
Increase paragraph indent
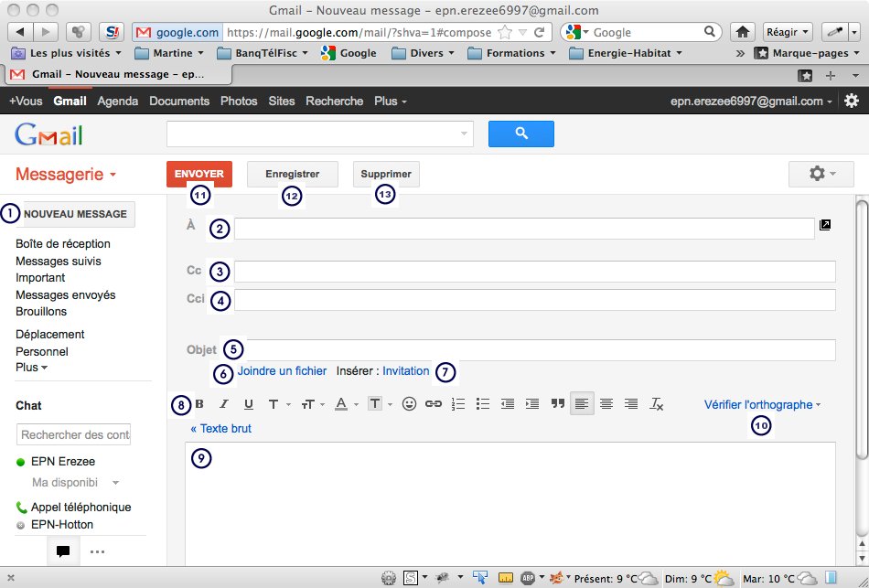532,403
